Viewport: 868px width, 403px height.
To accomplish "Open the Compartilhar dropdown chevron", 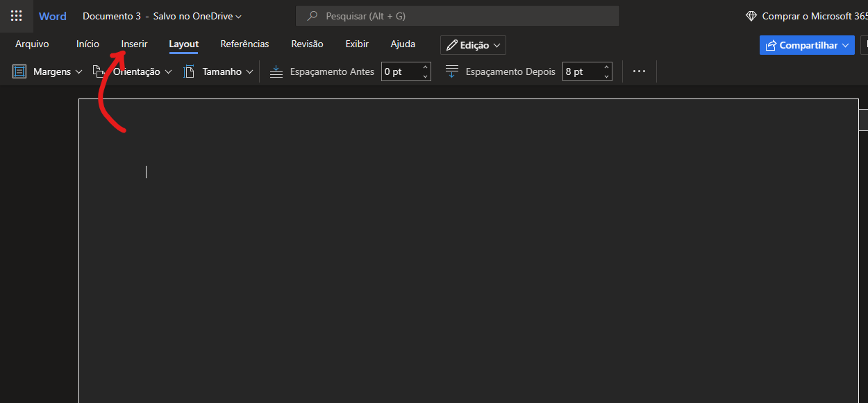I will coord(846,45).
